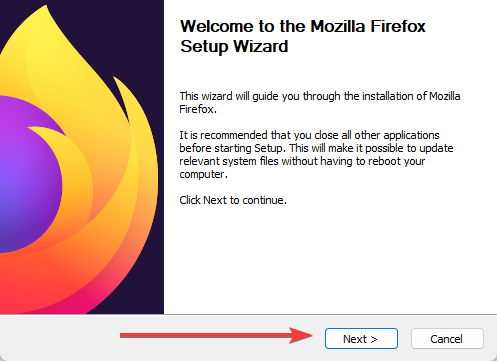Image resolution: width=497 pixels, height=361 pixels.
Task: Click the separator line above the buttons
Action: (248, 314)
